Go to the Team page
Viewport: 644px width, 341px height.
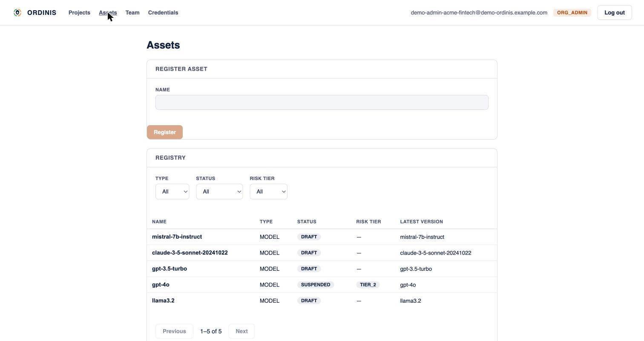click(132, 13)
